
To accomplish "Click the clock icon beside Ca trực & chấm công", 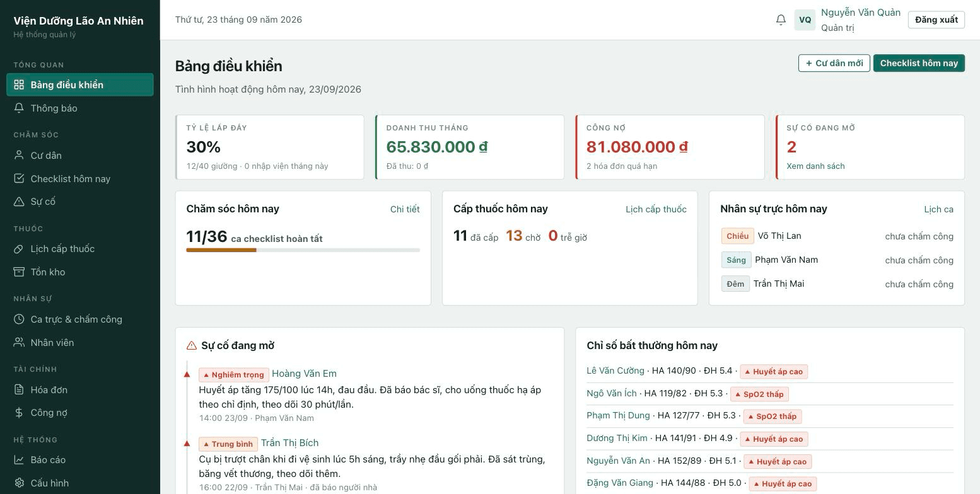I will coord(19,319).
